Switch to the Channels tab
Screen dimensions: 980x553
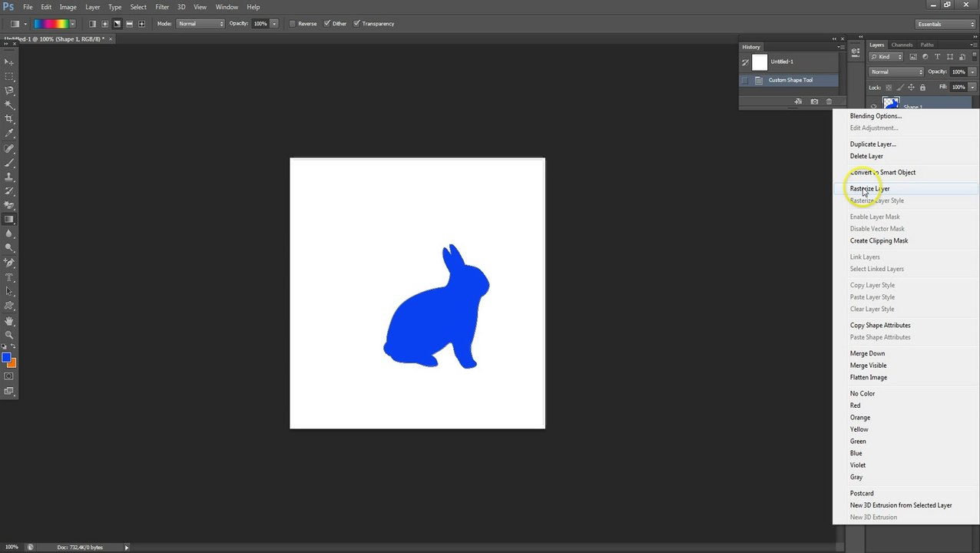pyautogui.click(x=902, y=45)
